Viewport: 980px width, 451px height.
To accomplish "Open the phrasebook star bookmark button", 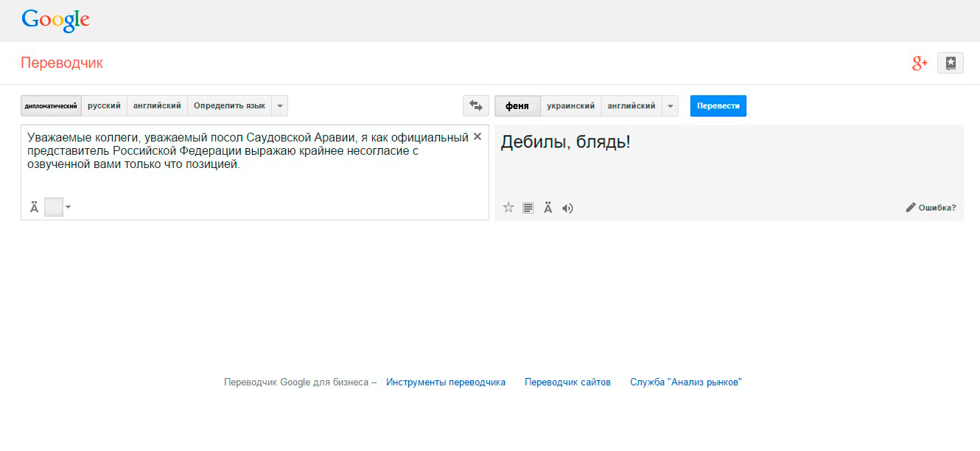I will coord(951,63).
